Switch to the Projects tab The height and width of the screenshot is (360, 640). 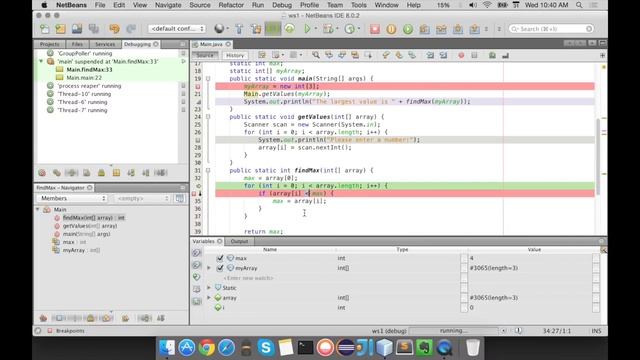[x=49, y=44]
